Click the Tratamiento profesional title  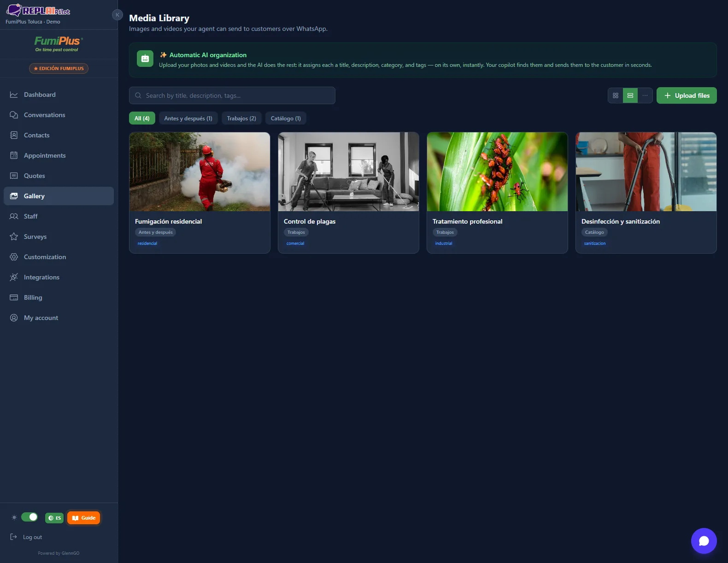tap(467, 221)
